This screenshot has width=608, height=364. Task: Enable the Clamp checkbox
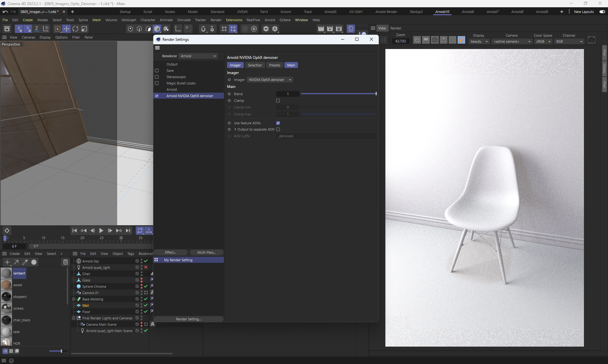(x=278, y=101)
